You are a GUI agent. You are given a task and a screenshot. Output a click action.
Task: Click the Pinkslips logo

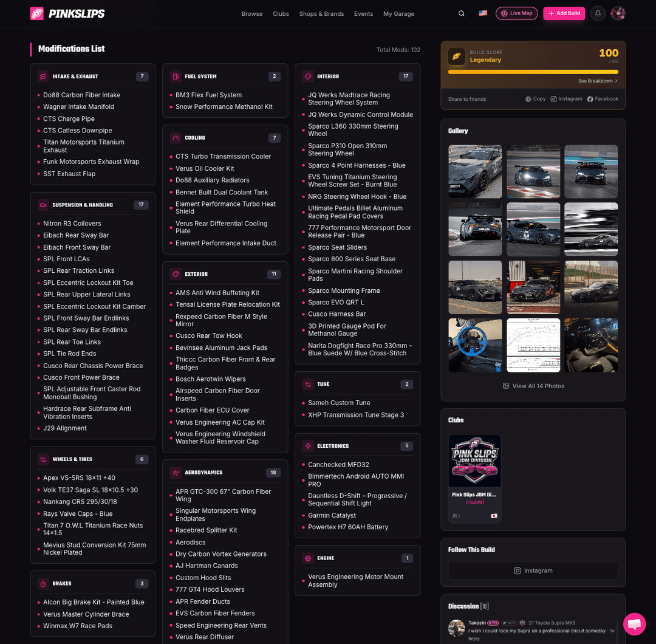(67, 13)
